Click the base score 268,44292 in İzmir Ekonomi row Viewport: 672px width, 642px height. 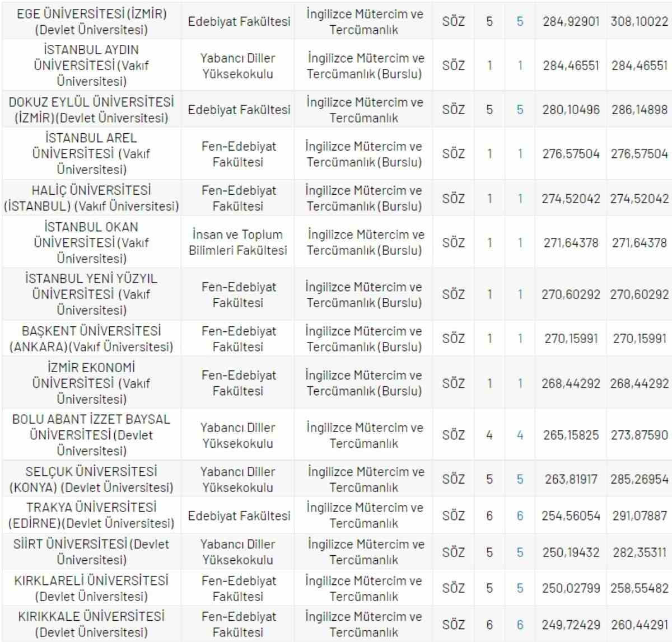pos(571,383)
